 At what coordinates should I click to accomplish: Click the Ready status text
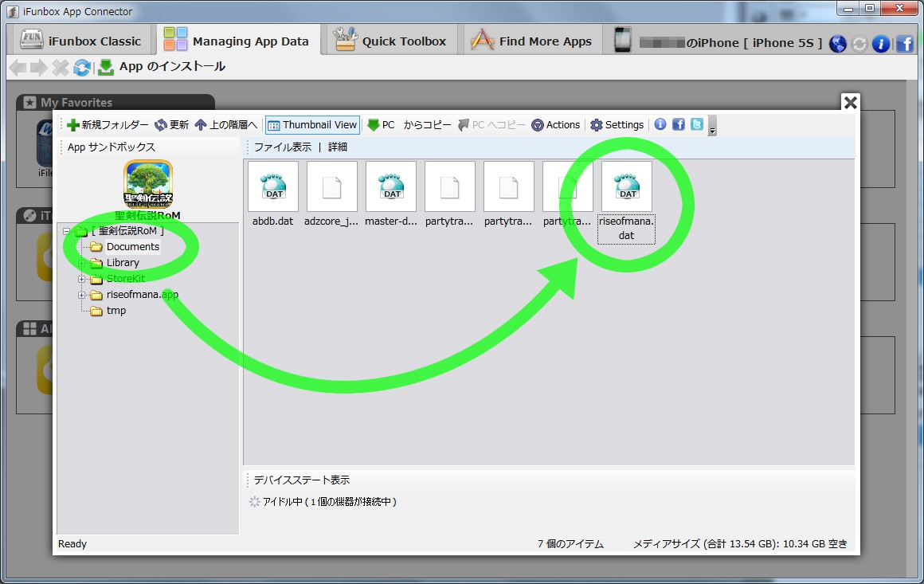[x=72, y=544]
